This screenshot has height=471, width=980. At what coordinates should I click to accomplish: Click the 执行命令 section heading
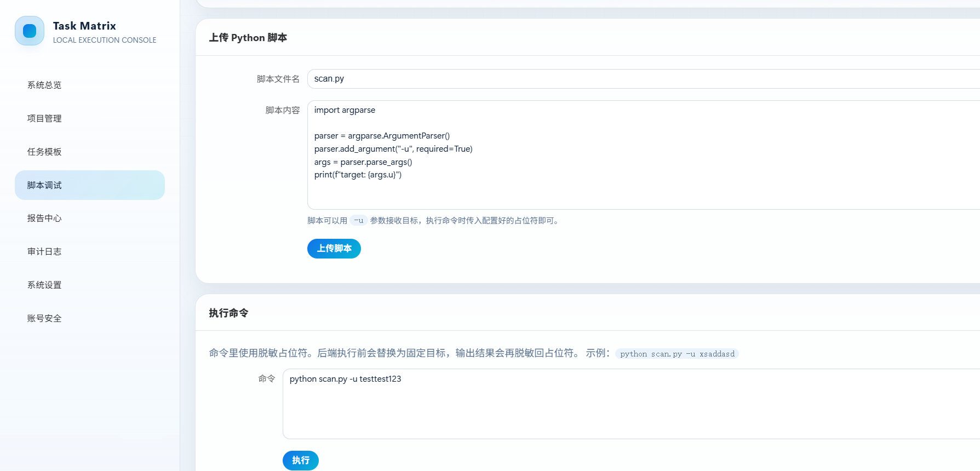point(228,313)
